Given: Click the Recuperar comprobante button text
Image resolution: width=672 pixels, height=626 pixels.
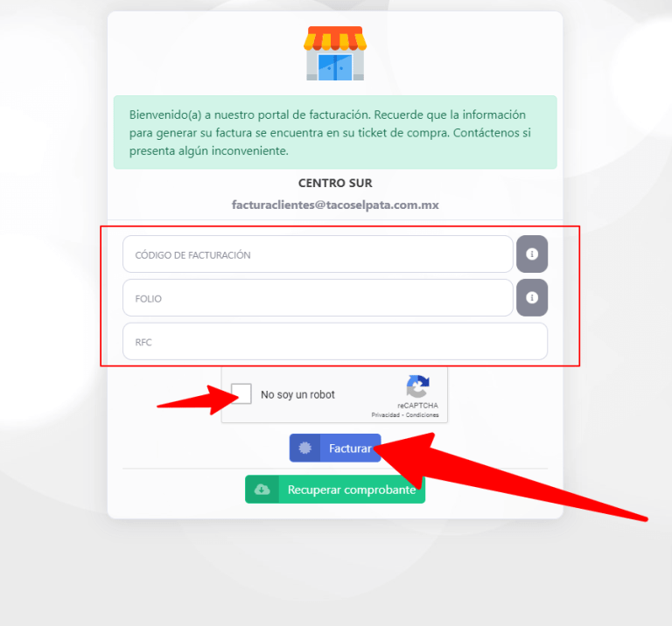Looking at the screenshot, I should pos(352,490).
